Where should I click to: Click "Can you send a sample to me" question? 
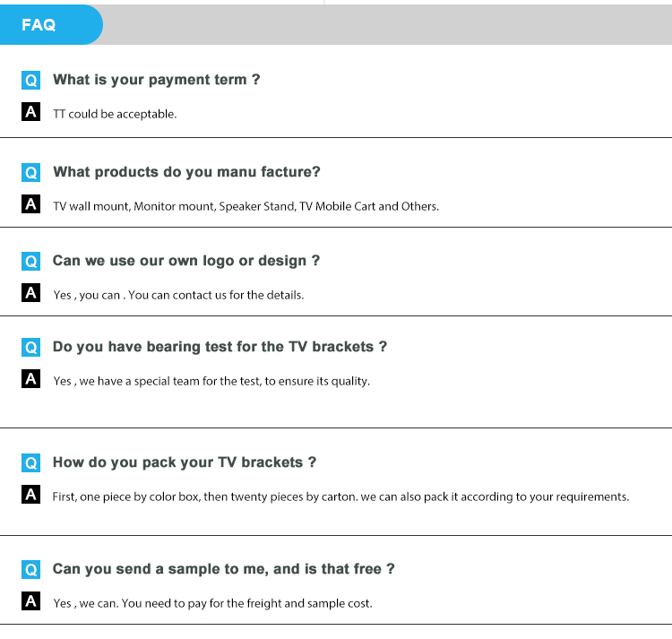coord(223,568)
